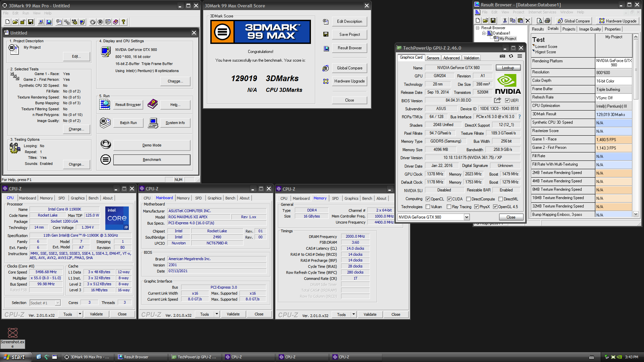This screenshot has width=644, height=362.
Task: Switch to the Sensors tab in GPU-Z
Action: 433,58
